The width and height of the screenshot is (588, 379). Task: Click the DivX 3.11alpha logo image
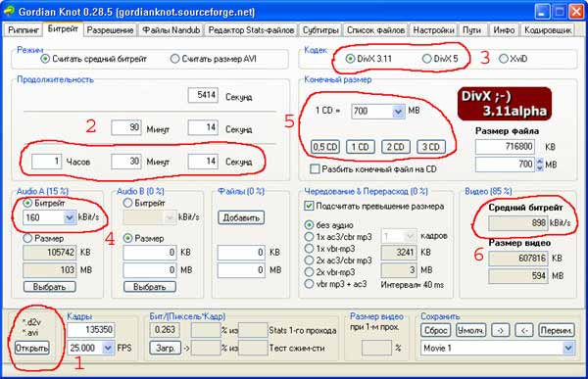(x=505, y=104)
